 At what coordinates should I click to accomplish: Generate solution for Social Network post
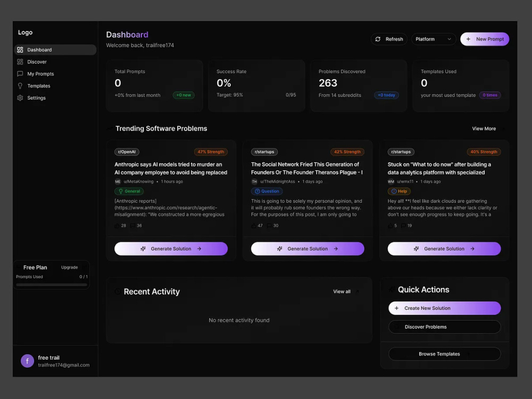pyautogui.click(x=307, y=248)
